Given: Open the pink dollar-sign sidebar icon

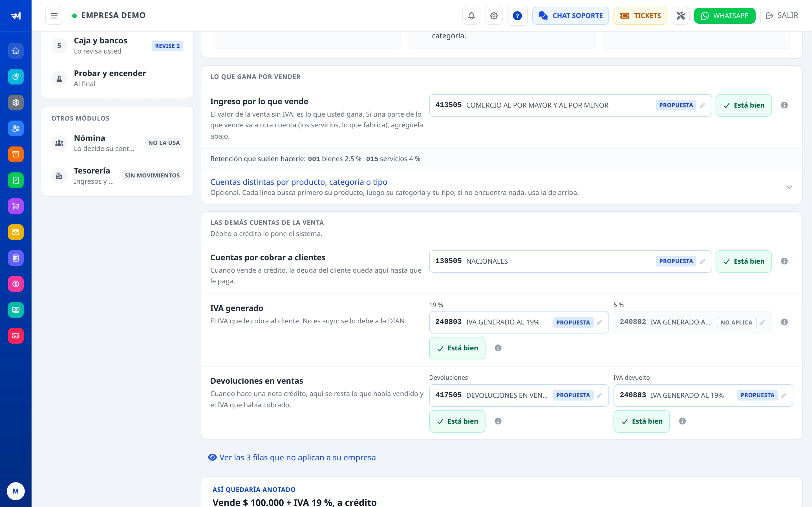Looking at the screenshot, I should [16, 284].
